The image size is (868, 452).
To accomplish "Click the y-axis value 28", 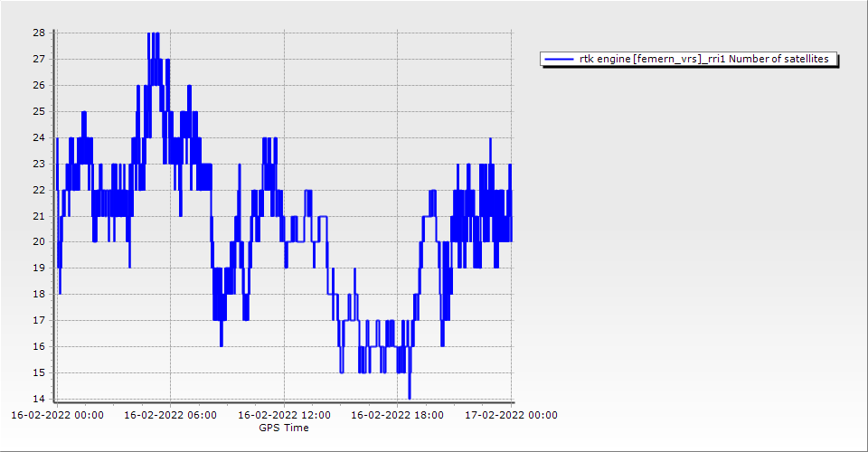I will [39, 33].
